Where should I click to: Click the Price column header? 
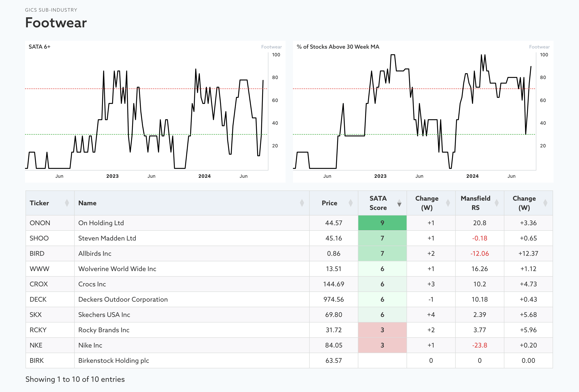point(334,203)
